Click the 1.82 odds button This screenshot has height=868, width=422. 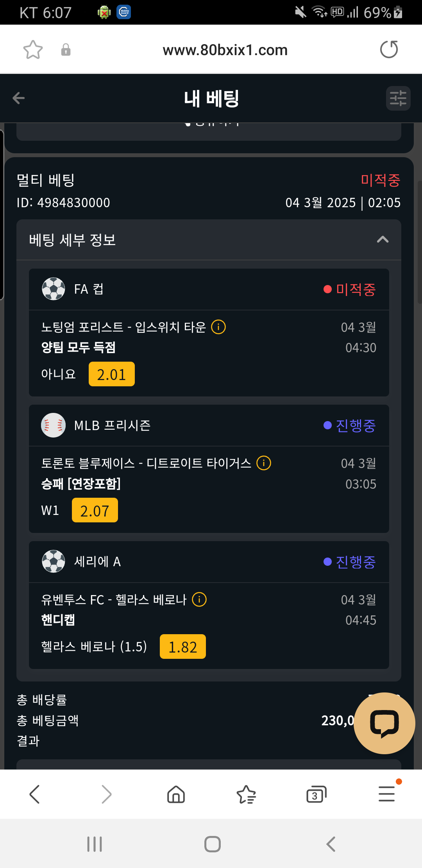click(182, 647)
